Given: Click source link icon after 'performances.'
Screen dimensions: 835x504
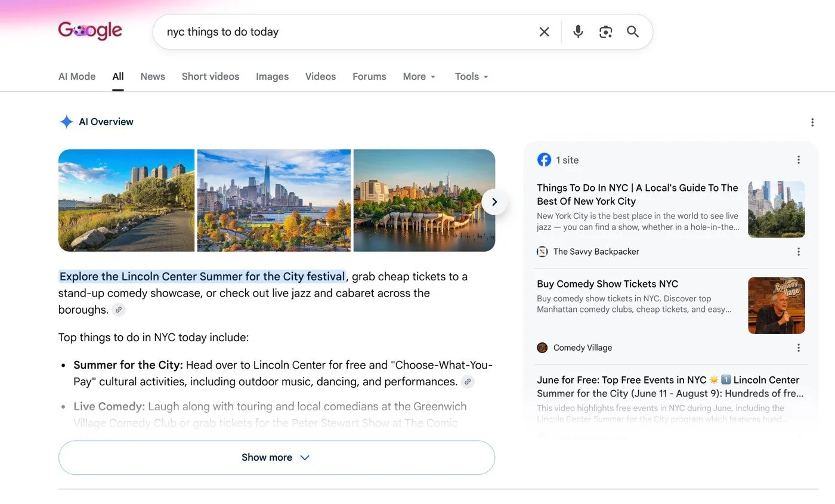Looking at the screenshot, I should point(468,382).
